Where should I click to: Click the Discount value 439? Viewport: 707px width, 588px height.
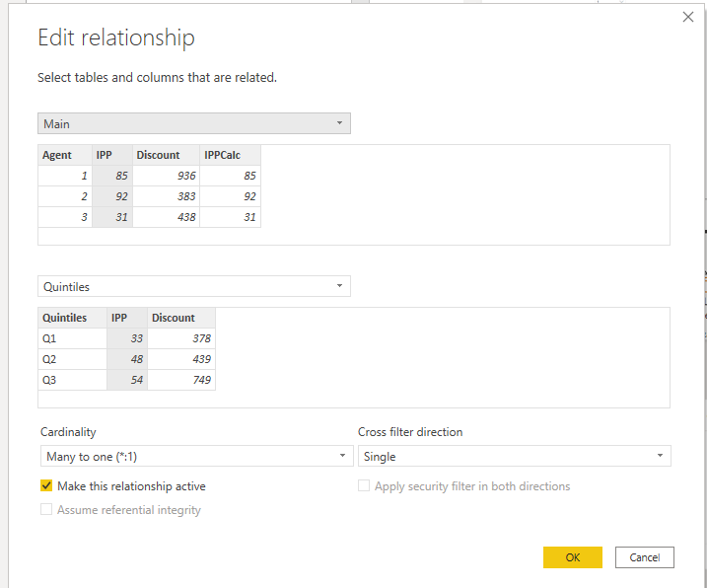[x=181, y=359]
